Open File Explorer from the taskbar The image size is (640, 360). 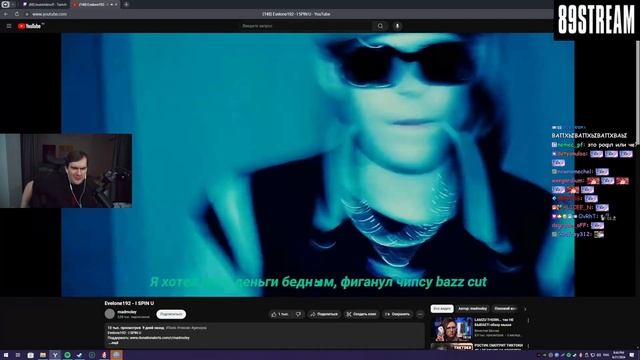tap(42, 355)
